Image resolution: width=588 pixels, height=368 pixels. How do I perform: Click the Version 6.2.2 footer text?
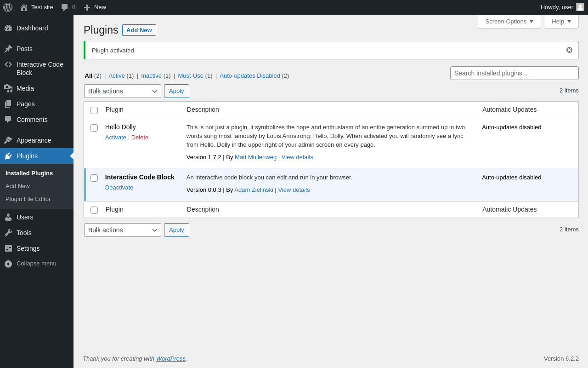[x=561, y=359]
